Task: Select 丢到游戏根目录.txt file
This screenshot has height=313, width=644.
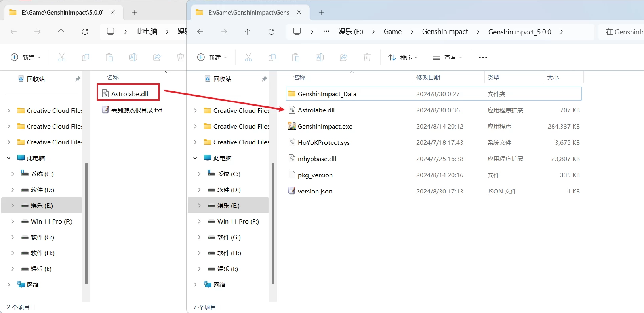Action: (132, 110)
